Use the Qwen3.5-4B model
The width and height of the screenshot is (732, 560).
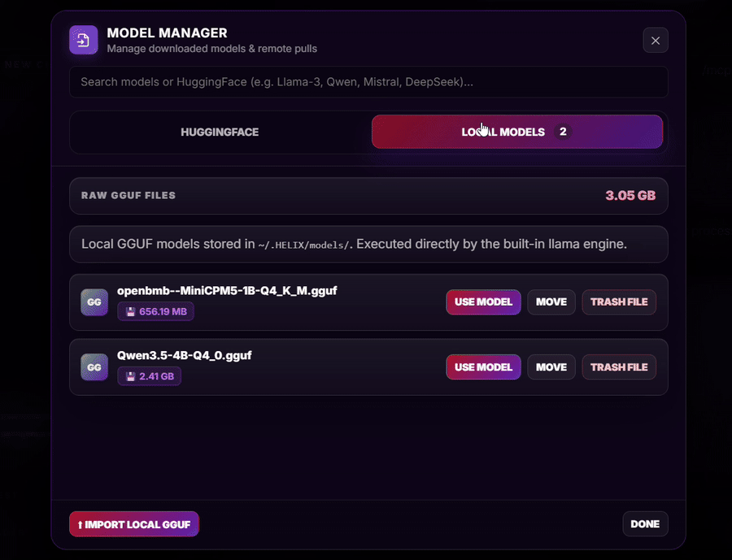[x=483, y=367]
